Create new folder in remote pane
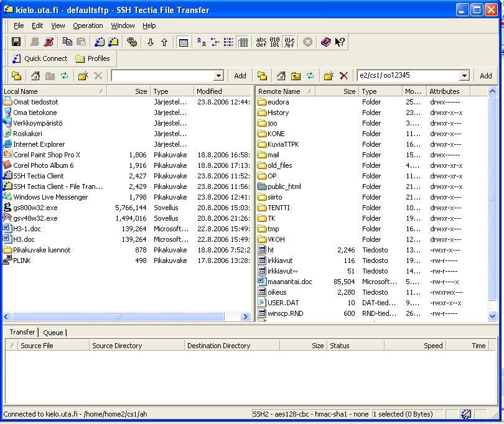Image resolution: width=504 pixels, height=424 pixels. click(x=329, y=76)
